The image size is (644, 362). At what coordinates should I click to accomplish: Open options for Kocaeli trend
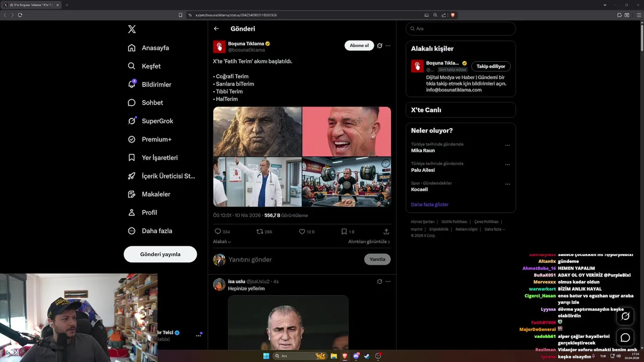[x=507, y=184]
